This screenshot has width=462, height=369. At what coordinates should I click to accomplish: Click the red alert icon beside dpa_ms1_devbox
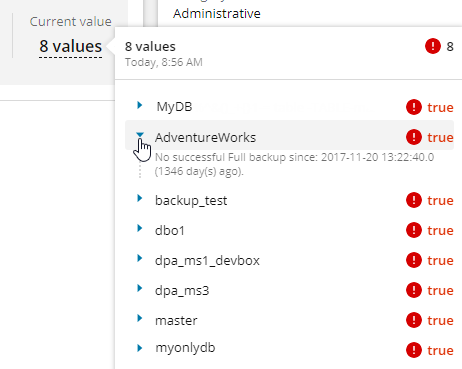point(414,260)
